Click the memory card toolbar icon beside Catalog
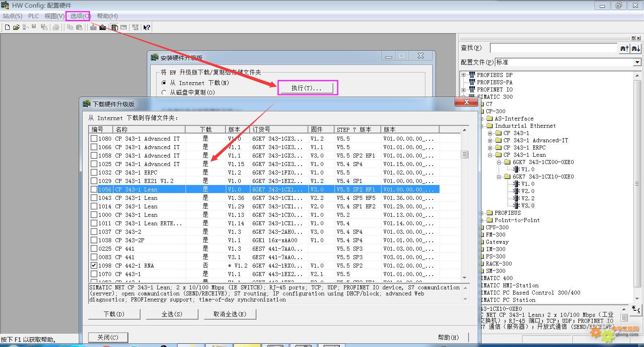The image size is (644, 347). point(124,27)
